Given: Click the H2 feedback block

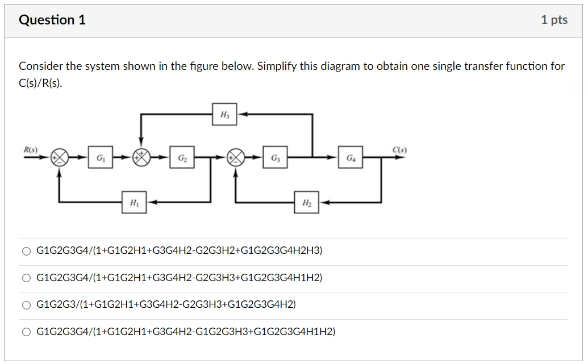Looking at the screenshot, I should 307,202.
